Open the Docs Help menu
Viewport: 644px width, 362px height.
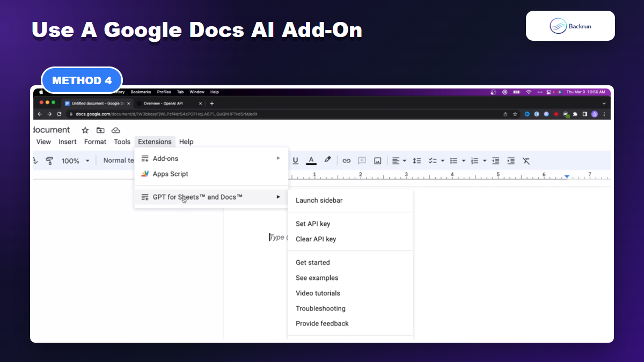click(x=186, y=142)
